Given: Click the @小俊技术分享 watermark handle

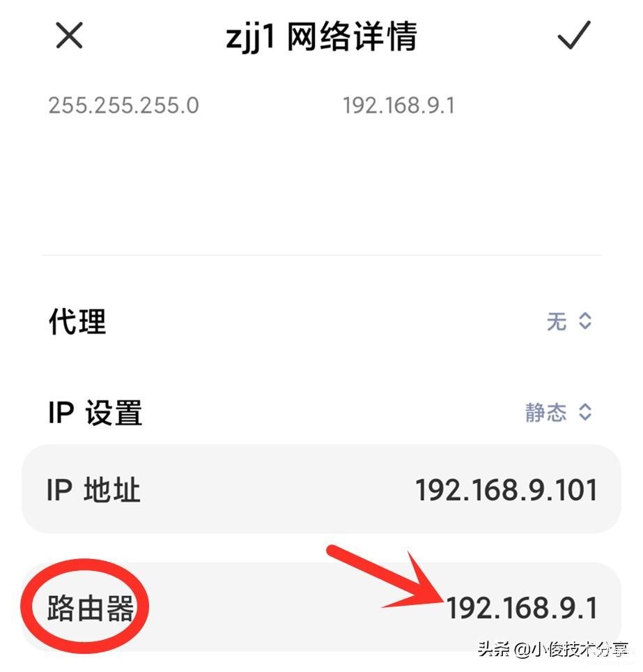Looking at the screenshot, I should [x=571, y=650].
